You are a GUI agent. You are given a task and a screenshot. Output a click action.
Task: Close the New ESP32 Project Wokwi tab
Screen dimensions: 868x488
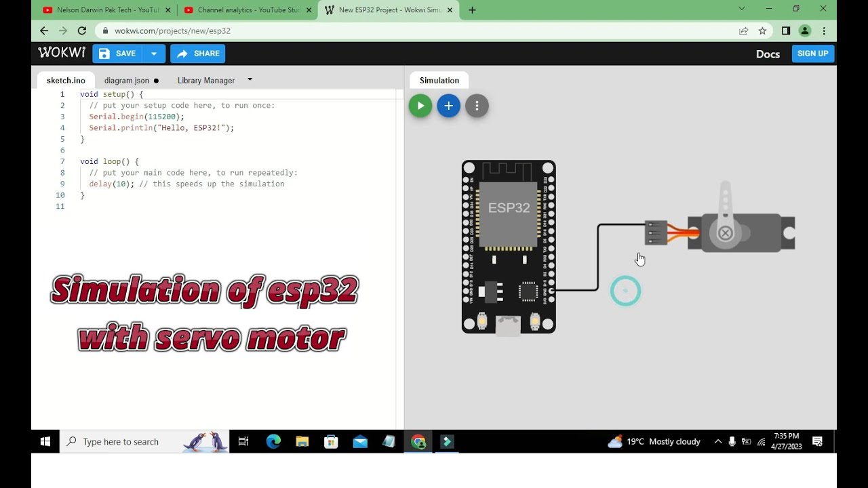click(x=450, y=10)
